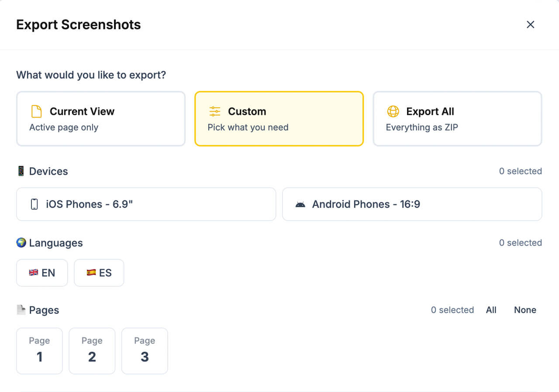Select the Page 2 thumbnail
The width and height of the screenshot is (559, 392).
[92, 351]
